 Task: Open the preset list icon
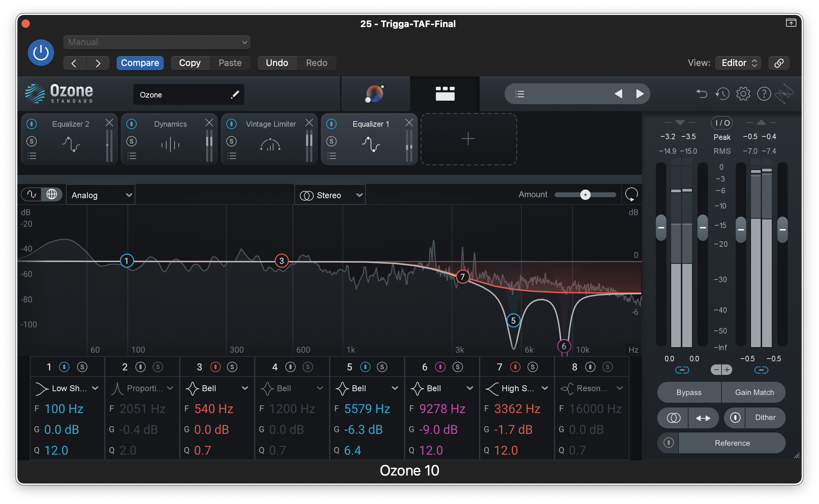tap(520, 94)
